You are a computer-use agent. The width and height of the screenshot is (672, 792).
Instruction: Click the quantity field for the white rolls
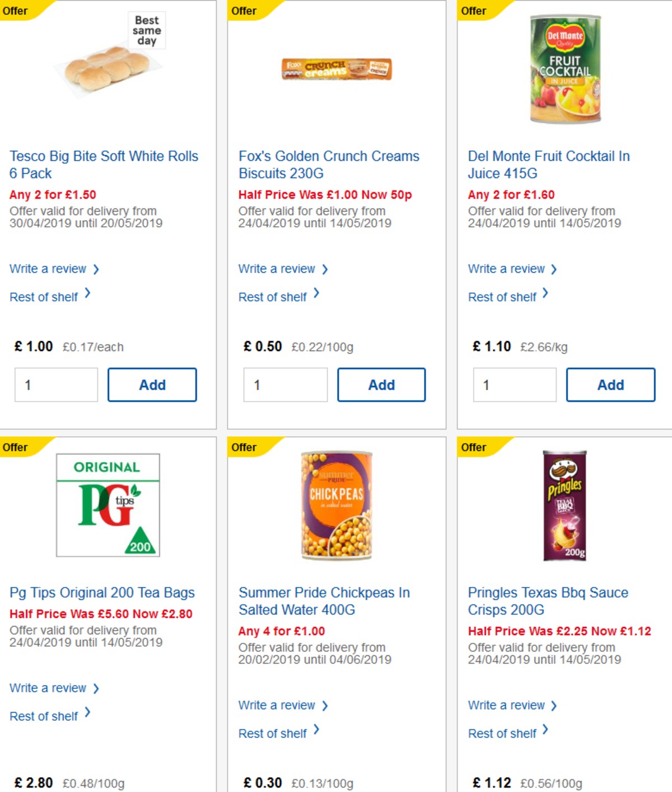55,385
